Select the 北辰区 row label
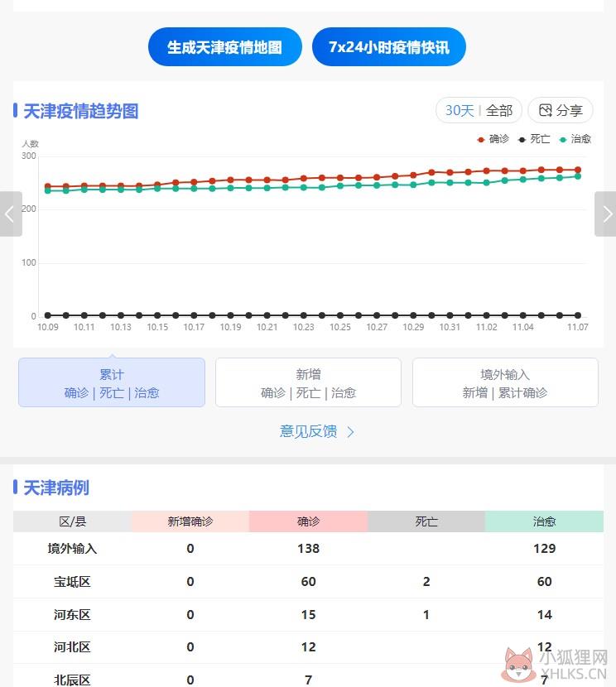Screen dimensions: 616x687 click(x=72, y=680)
